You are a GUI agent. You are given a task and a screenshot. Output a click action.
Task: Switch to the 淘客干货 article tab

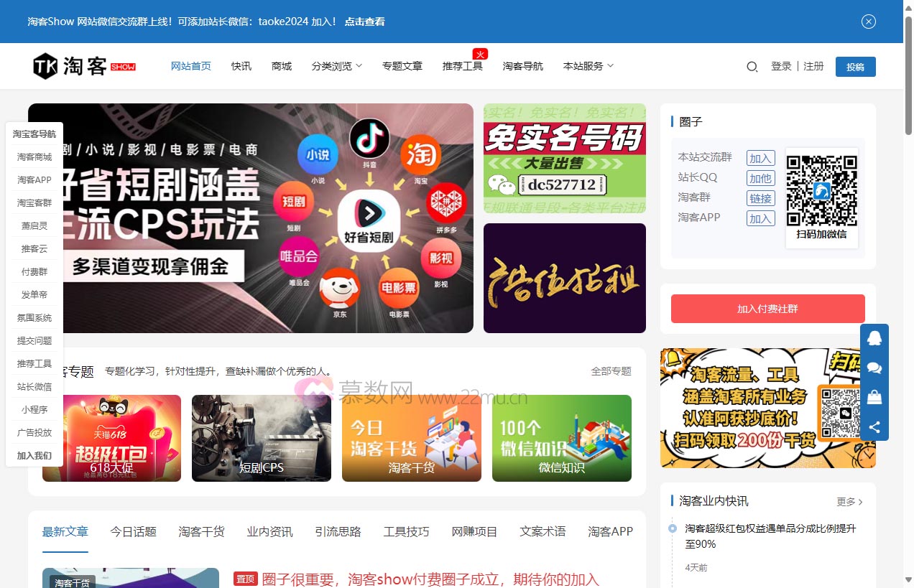[x=201, y=532]
